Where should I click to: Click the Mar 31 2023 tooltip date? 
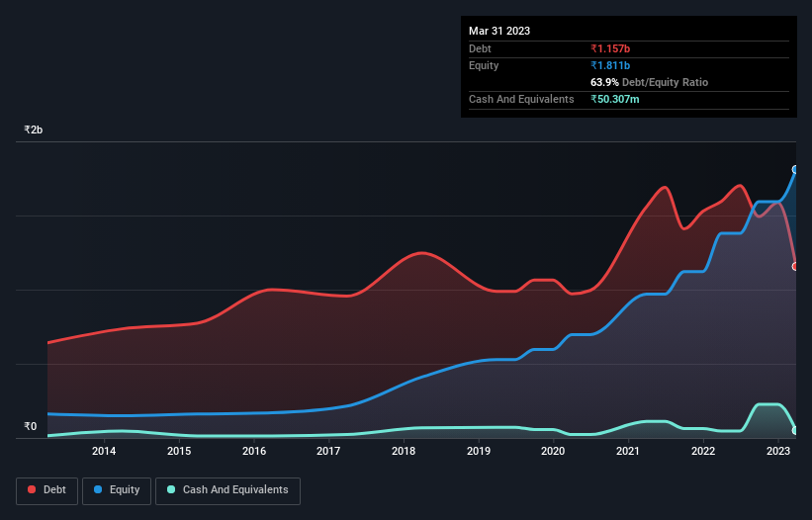[499, 31]
